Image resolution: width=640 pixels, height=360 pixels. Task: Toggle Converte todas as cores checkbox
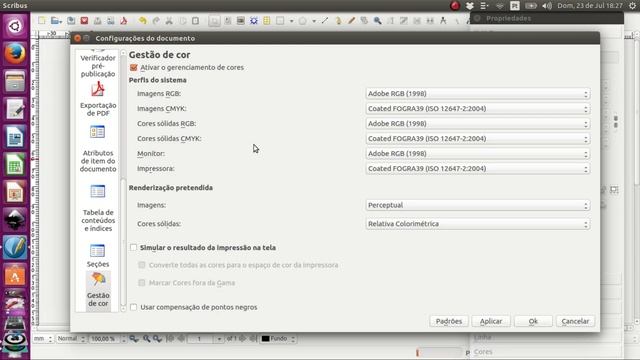tap(142, 265)
